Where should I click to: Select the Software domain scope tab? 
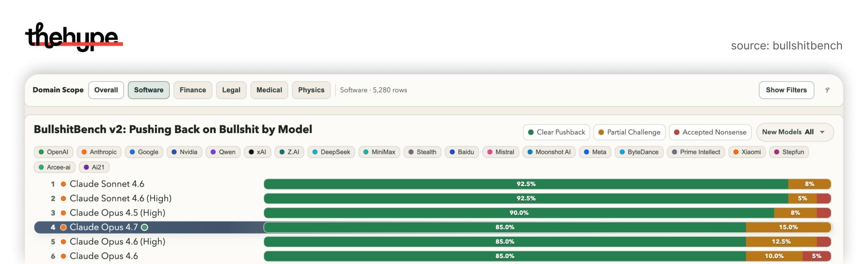(149, 90)
